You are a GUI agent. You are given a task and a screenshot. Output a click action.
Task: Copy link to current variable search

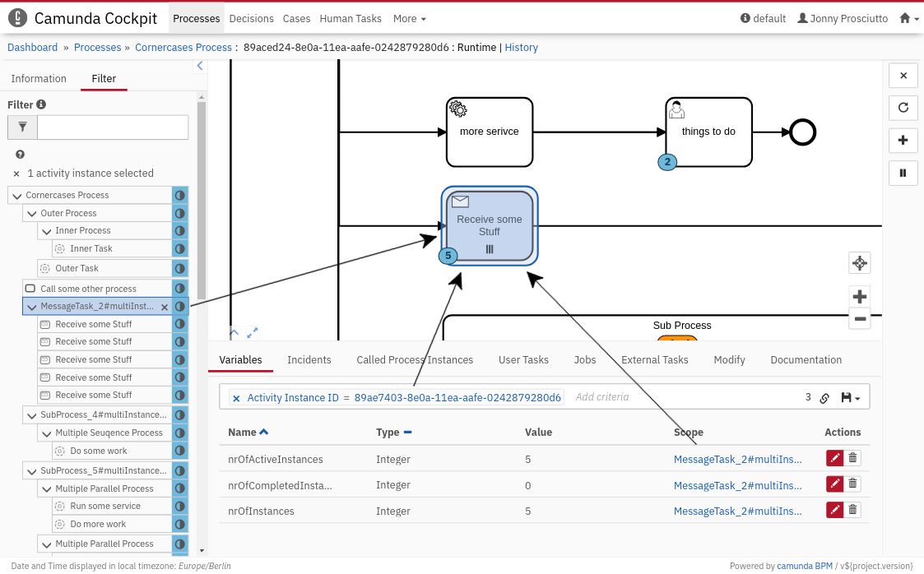click(x=824, y=398)
